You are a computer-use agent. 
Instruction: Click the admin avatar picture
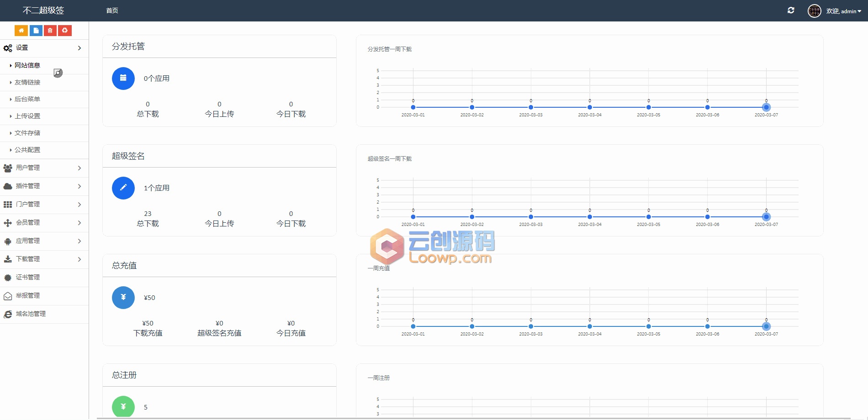click(x=814, y=11)
